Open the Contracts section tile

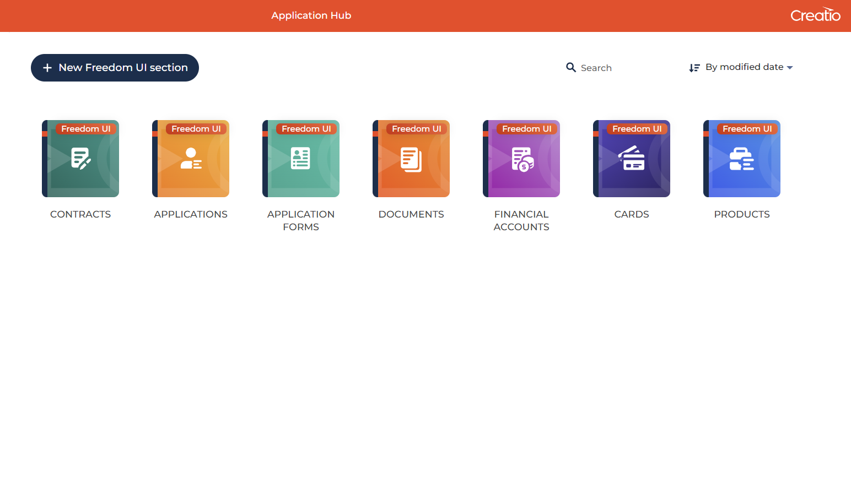tap(80, 159)
